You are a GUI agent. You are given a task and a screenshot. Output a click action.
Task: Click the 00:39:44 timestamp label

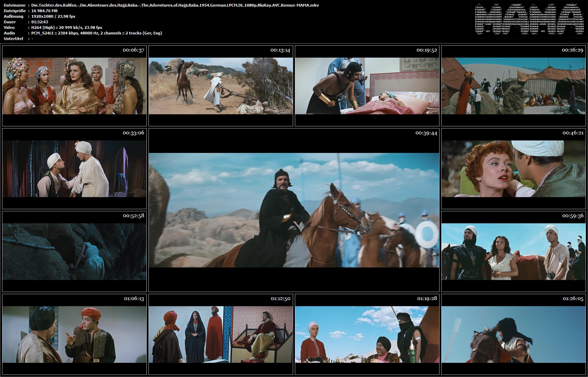click(x=426, y=133)
